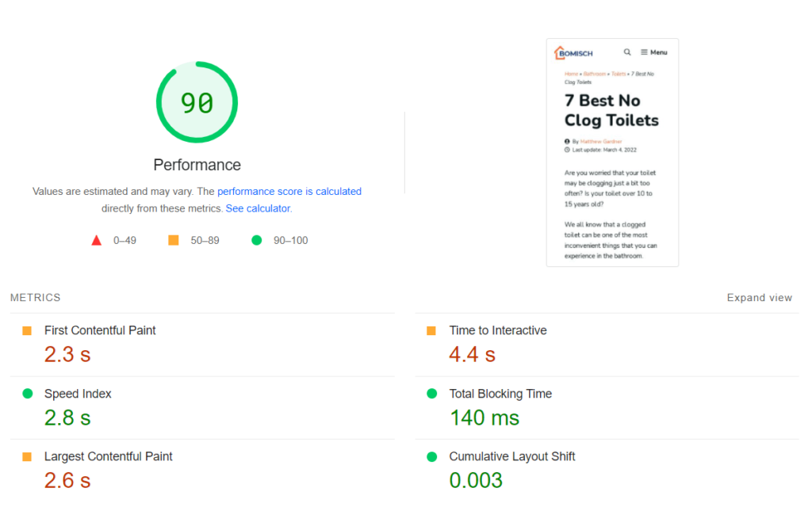
Task: Click the green performance score gauge showing 90
Action: (x=197, y=103)
